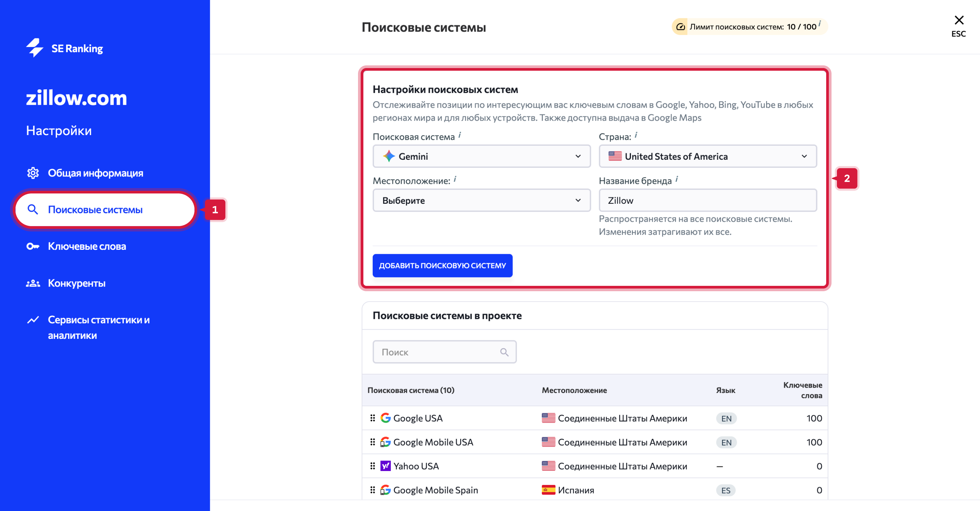
Task: Click the info icon next to Поисковая система label
Action: [x=459, y=135]
